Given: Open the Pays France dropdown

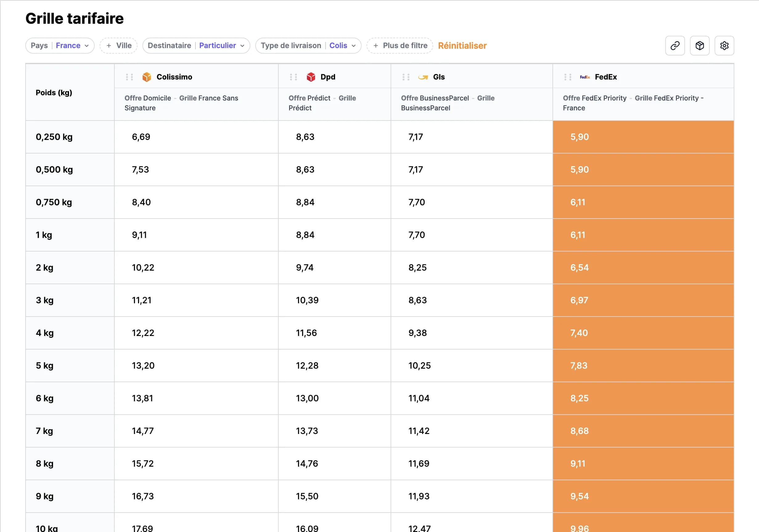Looking at the screenshot, I should click(60, 46).
